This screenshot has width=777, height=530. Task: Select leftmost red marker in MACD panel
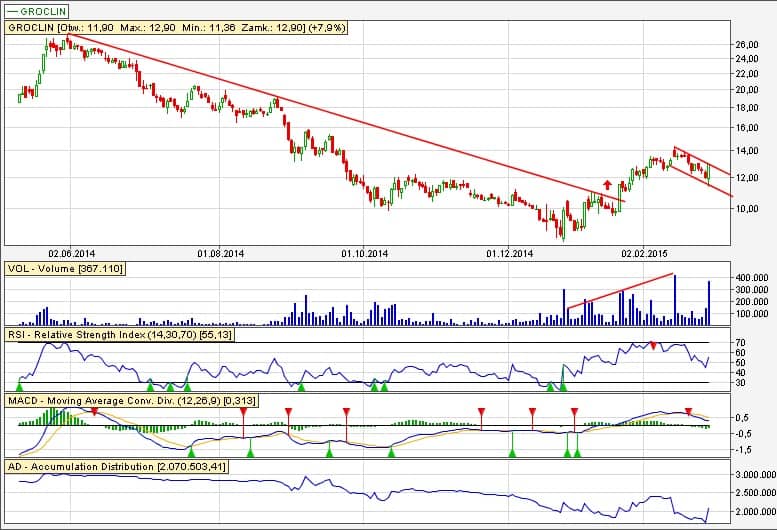[x=94, y=411]
